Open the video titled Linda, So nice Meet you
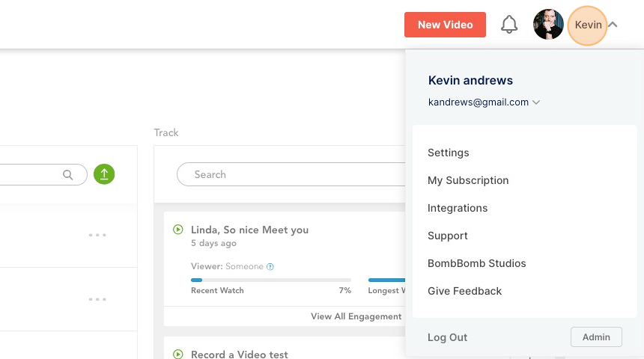The height and width of the screenshot is (359, 644). click(249, 230)
